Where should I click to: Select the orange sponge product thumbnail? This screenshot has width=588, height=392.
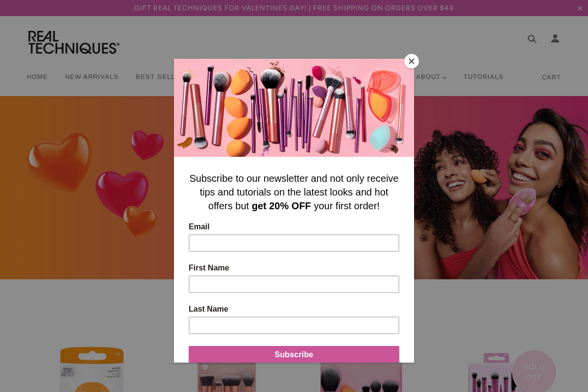[x=92, y=369]
